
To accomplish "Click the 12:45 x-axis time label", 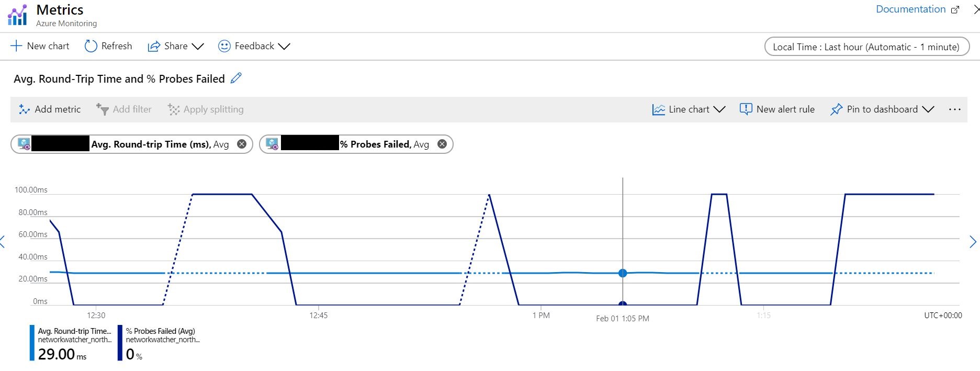I will pyautogui.click(x=319, y=315).
